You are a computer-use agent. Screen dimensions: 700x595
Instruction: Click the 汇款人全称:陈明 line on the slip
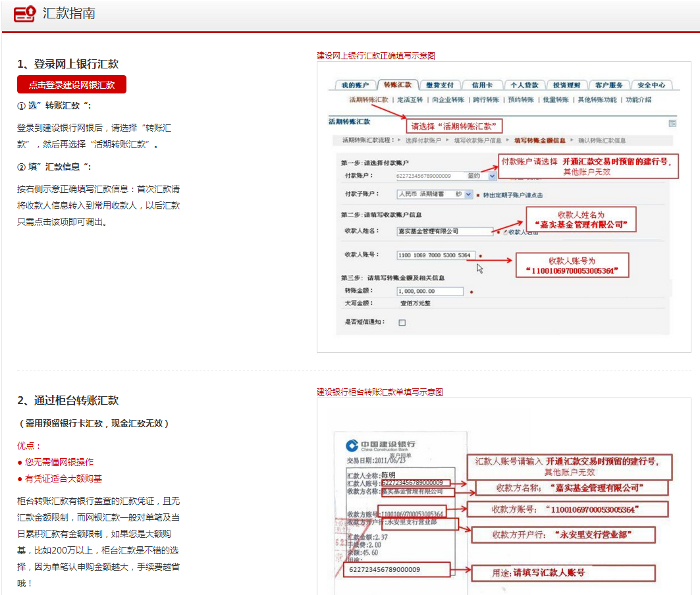[x=371, y=475]
